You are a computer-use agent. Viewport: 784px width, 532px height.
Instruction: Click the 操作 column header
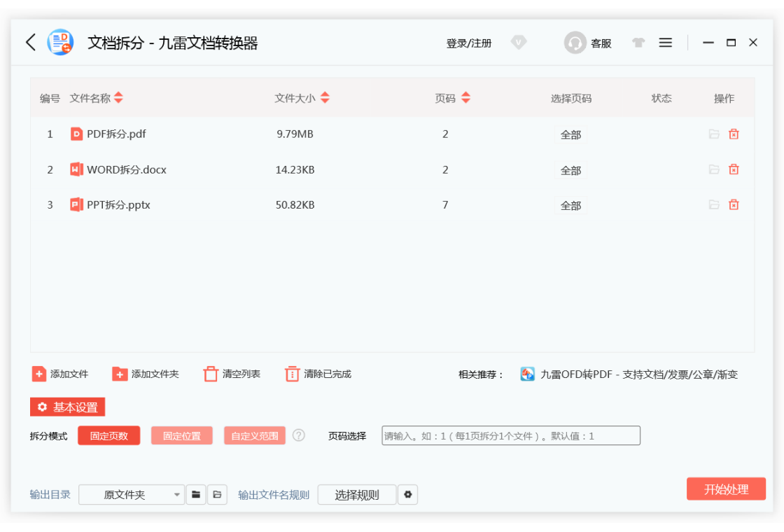(724, 99)
